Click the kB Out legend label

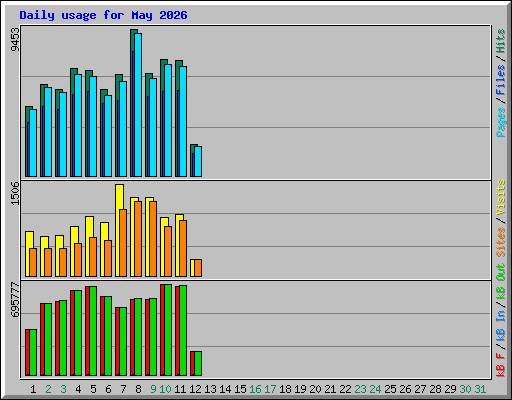point(501,282)
